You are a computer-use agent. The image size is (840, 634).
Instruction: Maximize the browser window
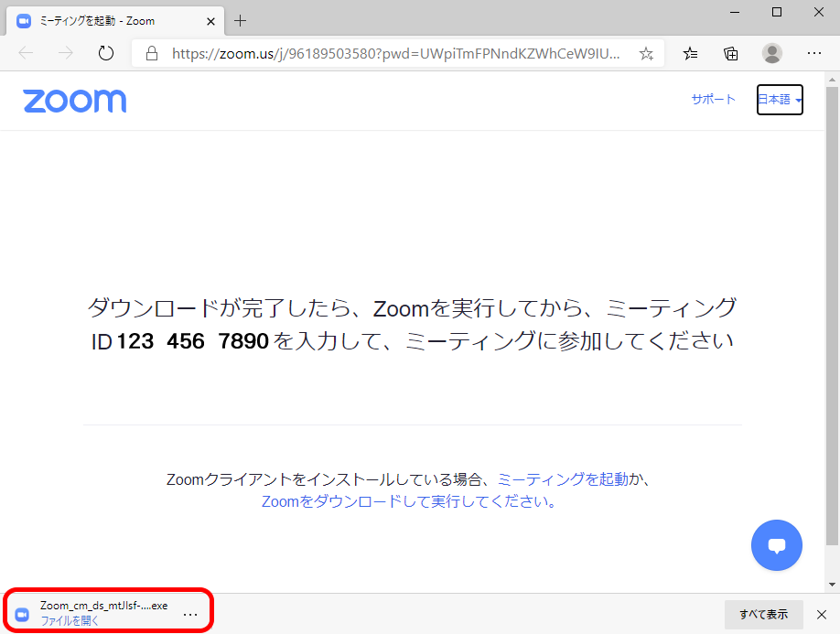[x=776, y=12]
